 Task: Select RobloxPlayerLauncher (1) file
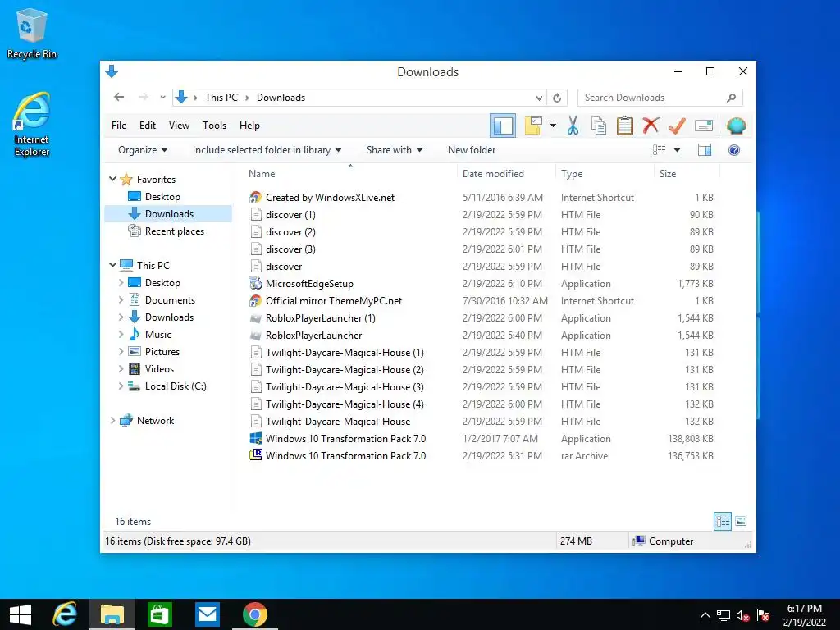[x=321, y=318]
